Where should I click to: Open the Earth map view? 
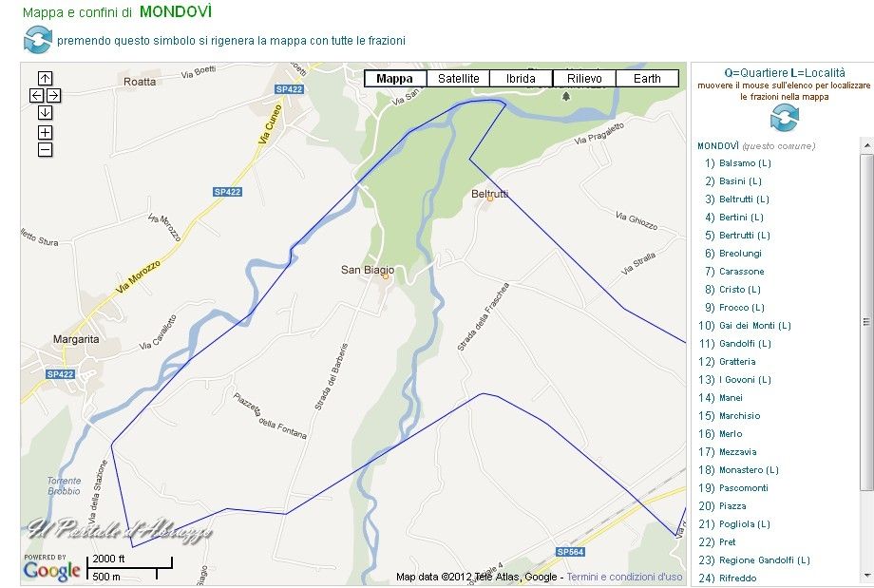[647, 79]
